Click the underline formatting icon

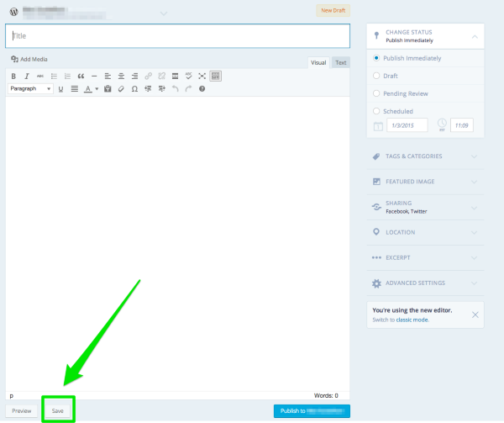coord(60,88)
